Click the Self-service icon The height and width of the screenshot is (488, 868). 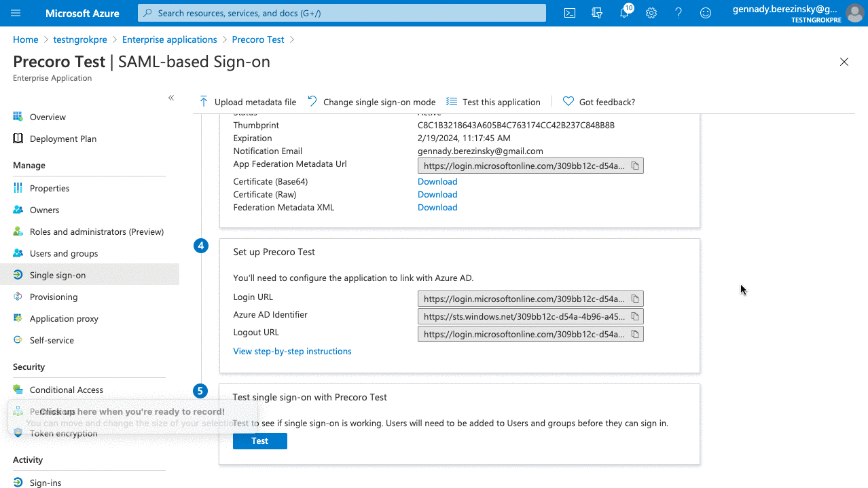(x=18, y=340)
